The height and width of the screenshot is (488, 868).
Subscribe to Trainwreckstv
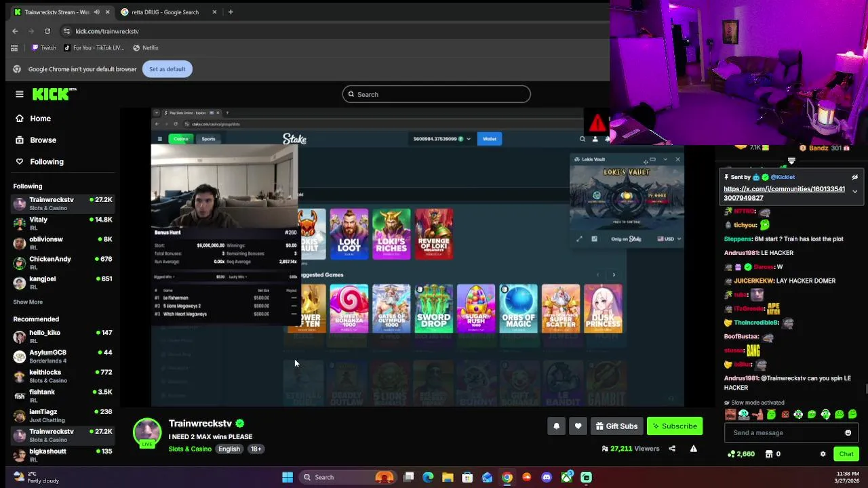point(675,426)
